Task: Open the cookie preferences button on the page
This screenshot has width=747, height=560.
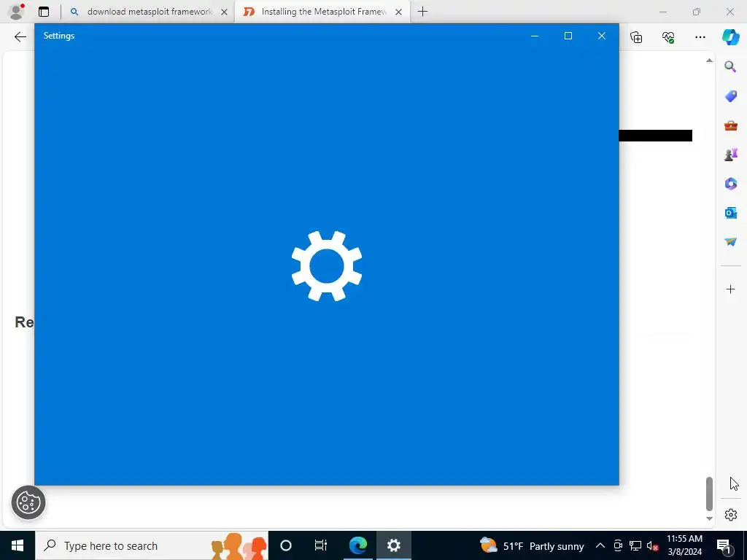Action: pos(28,502)
